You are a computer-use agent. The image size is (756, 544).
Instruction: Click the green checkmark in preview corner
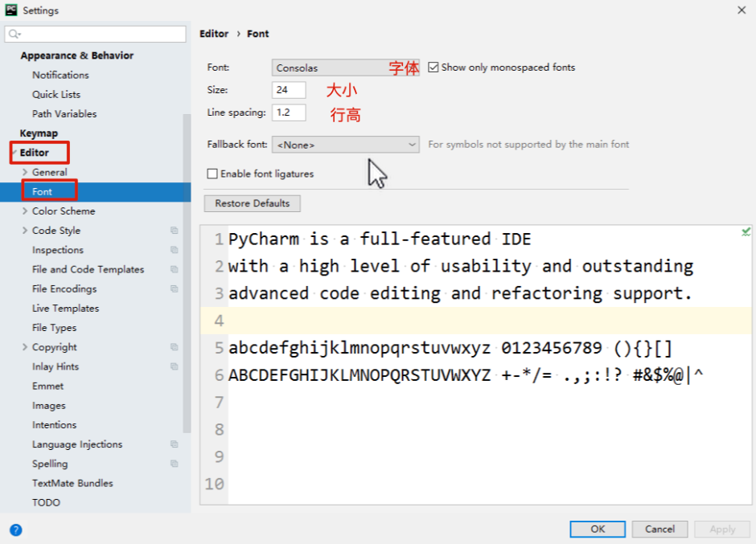(x=746, y=232)
